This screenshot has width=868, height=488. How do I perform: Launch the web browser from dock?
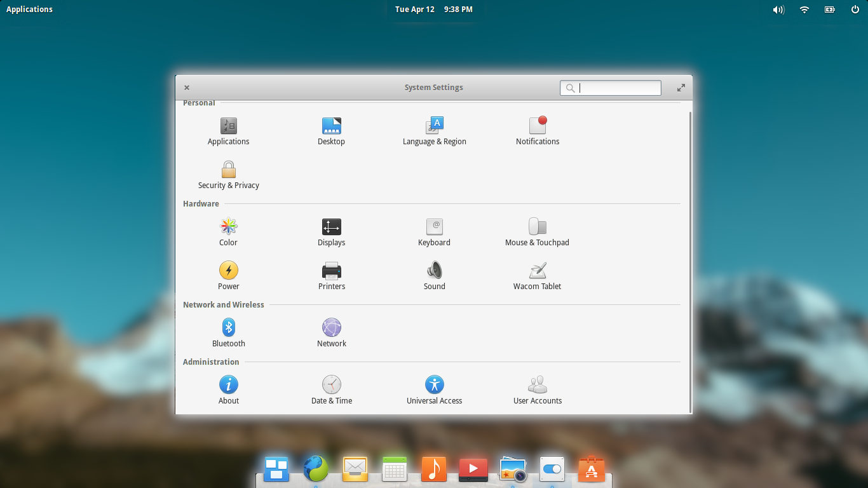click(x=316, y=469)
